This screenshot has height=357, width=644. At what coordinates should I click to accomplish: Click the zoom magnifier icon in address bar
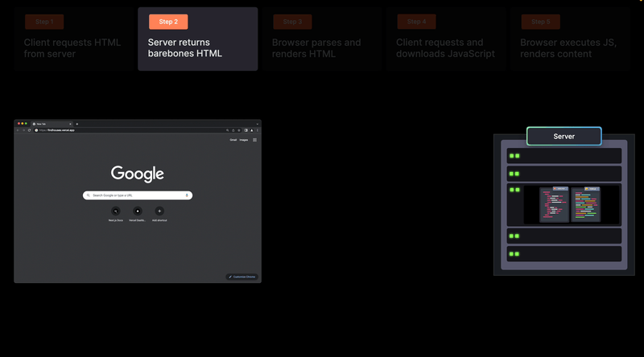pyautogui.click(x=228, y=130)
